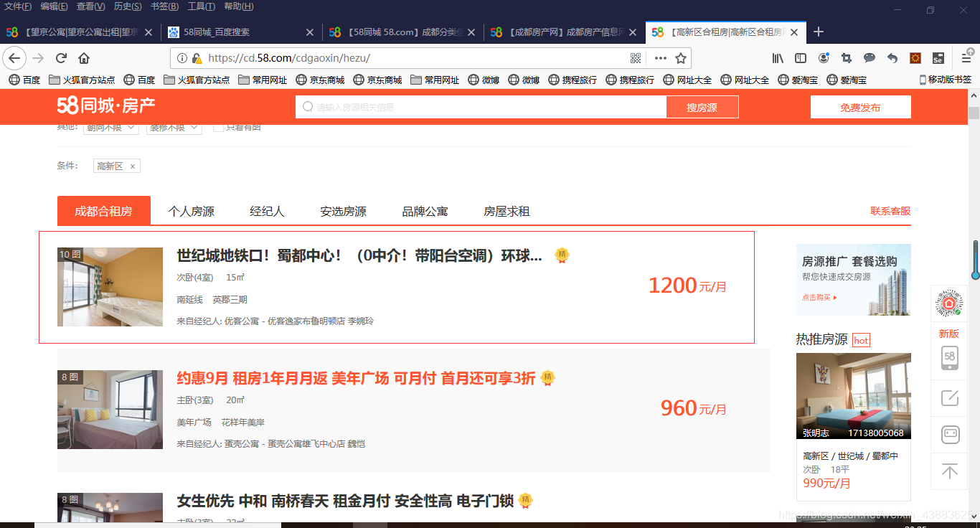
Task: Open the 移动版书签 bookmarks folder
Action: click(945, 80)
